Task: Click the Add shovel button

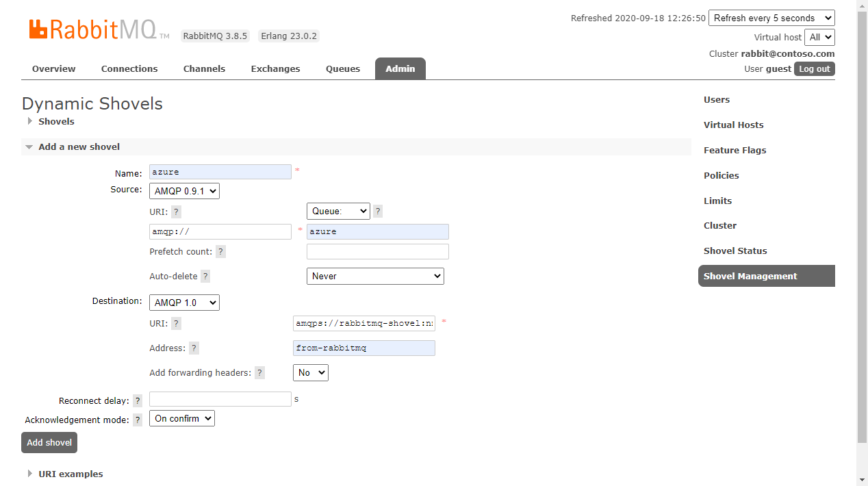Action: [x=49, y=442]
